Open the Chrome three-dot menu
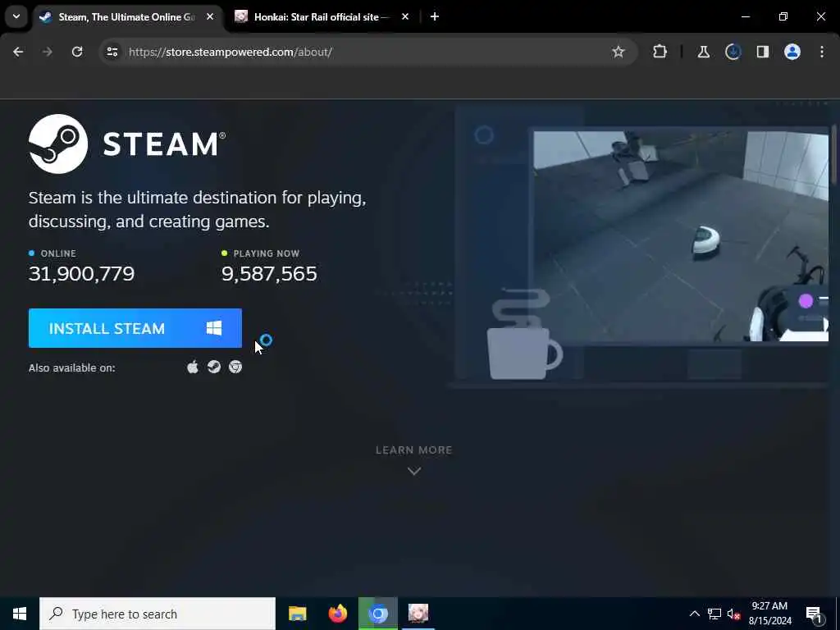This screenshot has height=630, width=840. point(822,52)
